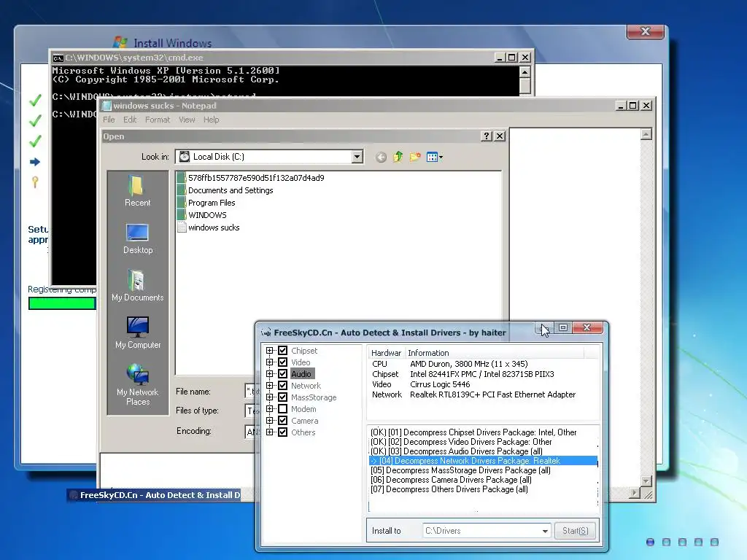Open the Notepad Help menu
747x560 pixels.
pyautogui.click(x=211, y=120)
